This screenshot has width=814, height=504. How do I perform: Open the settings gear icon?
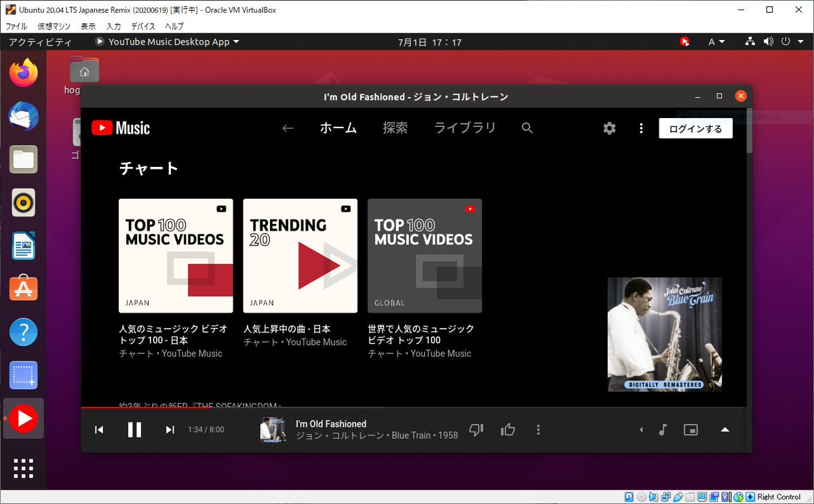pyautogui.click(x=610, y=128)
